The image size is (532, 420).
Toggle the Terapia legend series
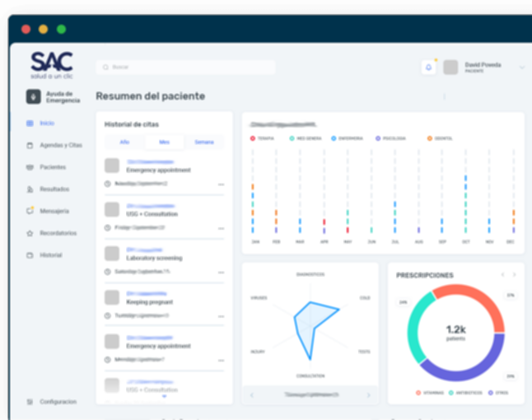[265, 138]
